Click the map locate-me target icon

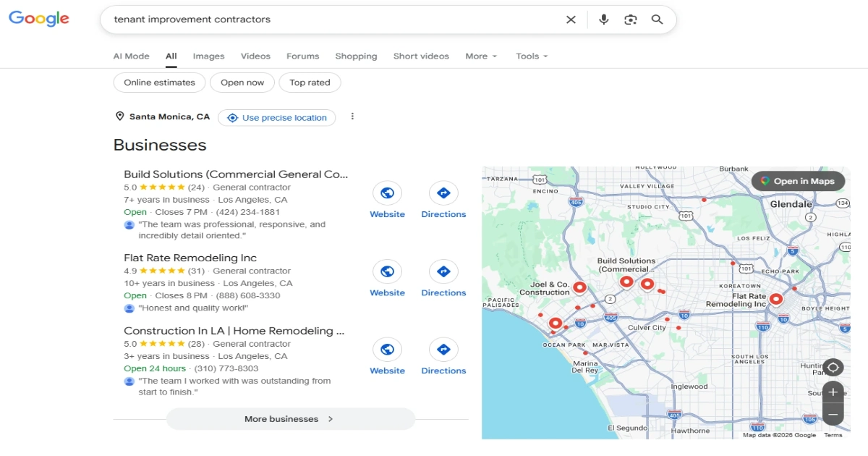833,367
